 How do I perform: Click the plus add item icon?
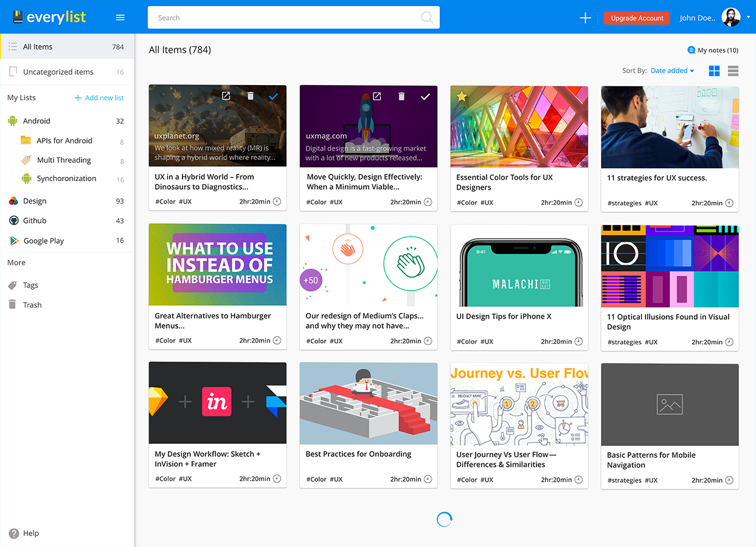585,18
